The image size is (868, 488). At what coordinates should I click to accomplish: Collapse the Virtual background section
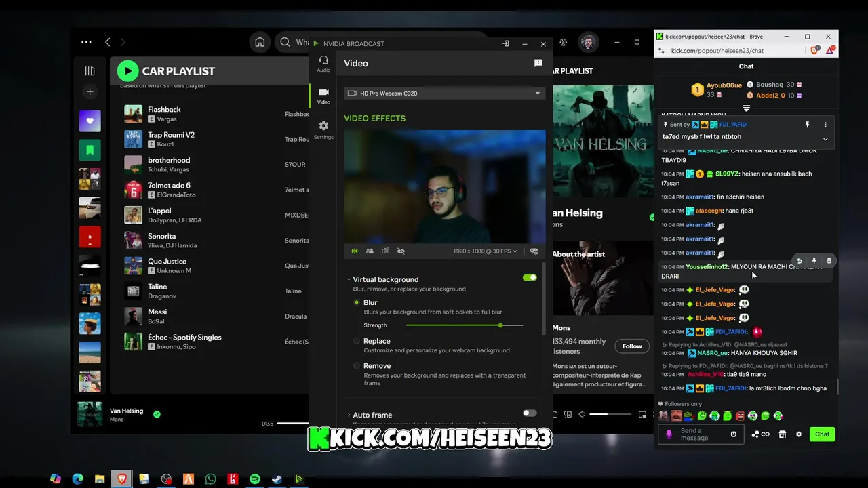point(349,279)
